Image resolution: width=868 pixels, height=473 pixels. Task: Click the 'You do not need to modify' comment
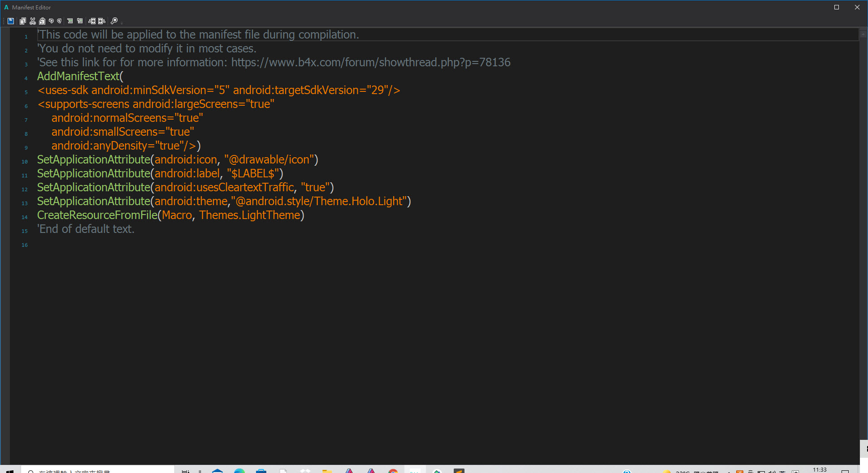click(x=147, y=48)
